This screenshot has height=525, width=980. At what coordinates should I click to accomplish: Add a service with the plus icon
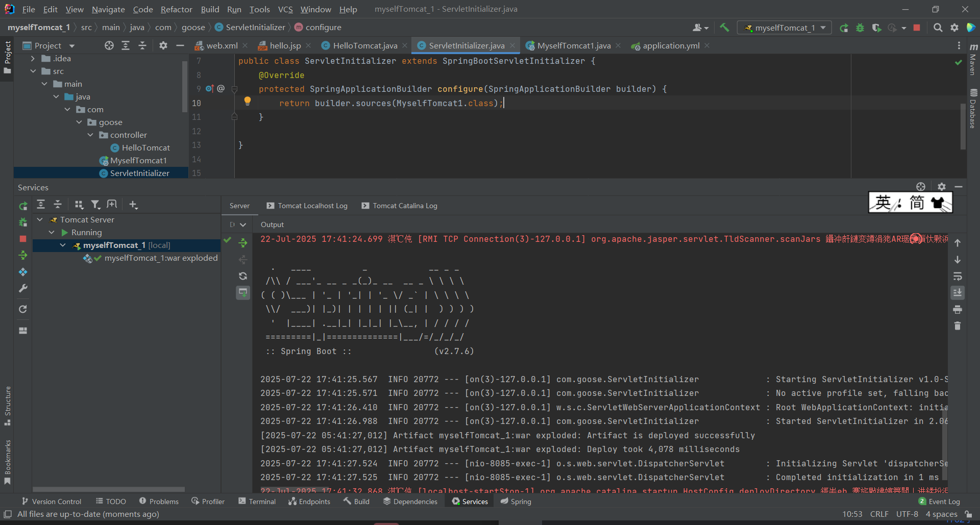[x=133, y=205]
